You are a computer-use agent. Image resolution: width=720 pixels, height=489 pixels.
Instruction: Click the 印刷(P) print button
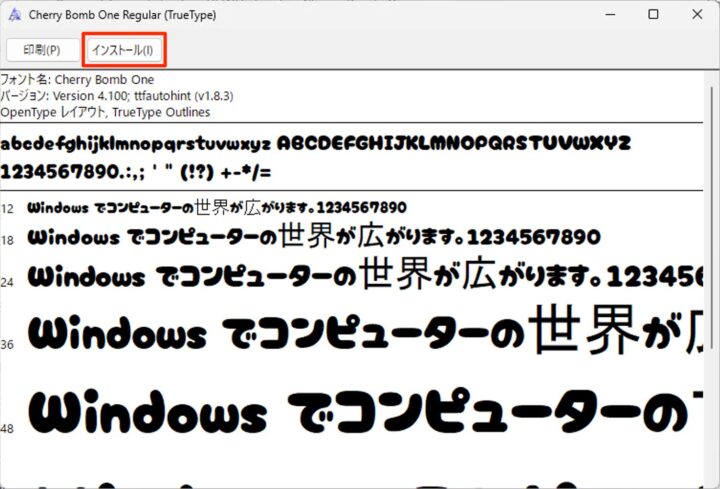point(41,50)
